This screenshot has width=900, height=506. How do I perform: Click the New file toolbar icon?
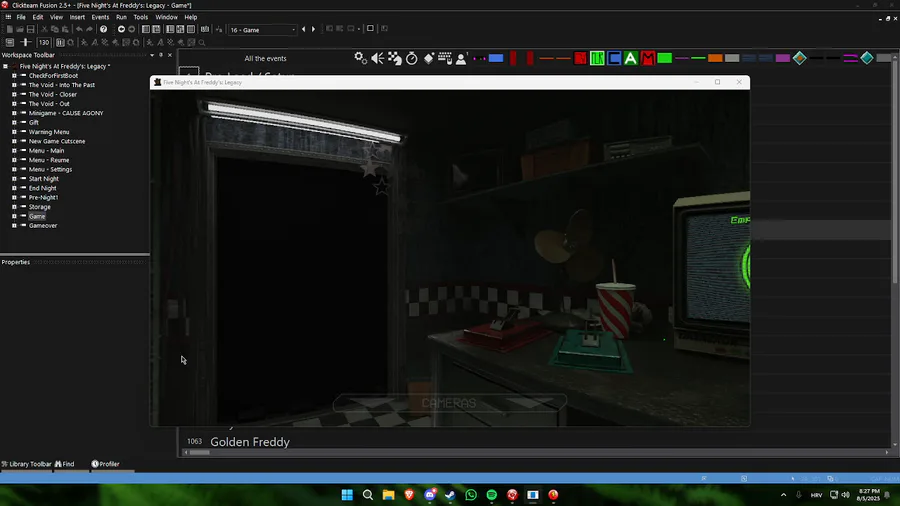pyautogui.click(x=9, y=29)
